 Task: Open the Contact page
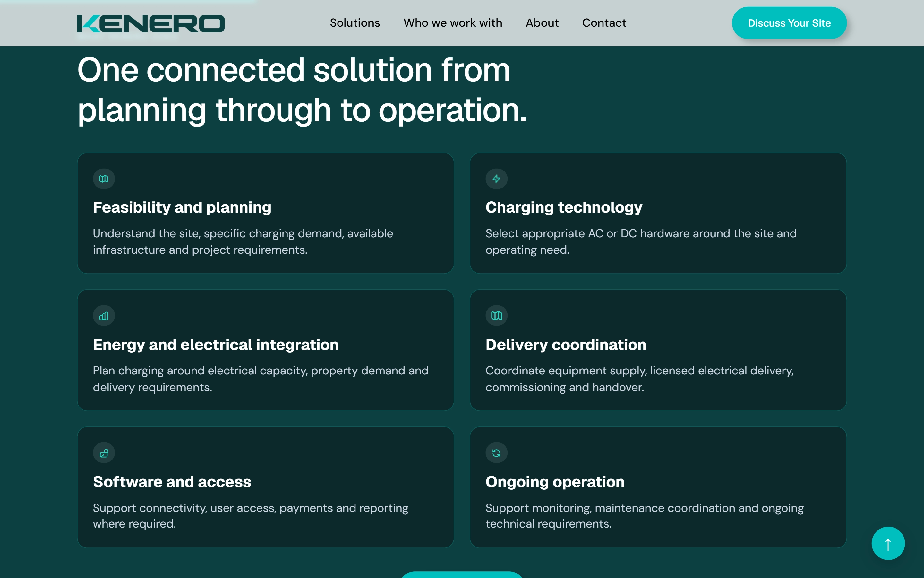(x=604, y=23)
